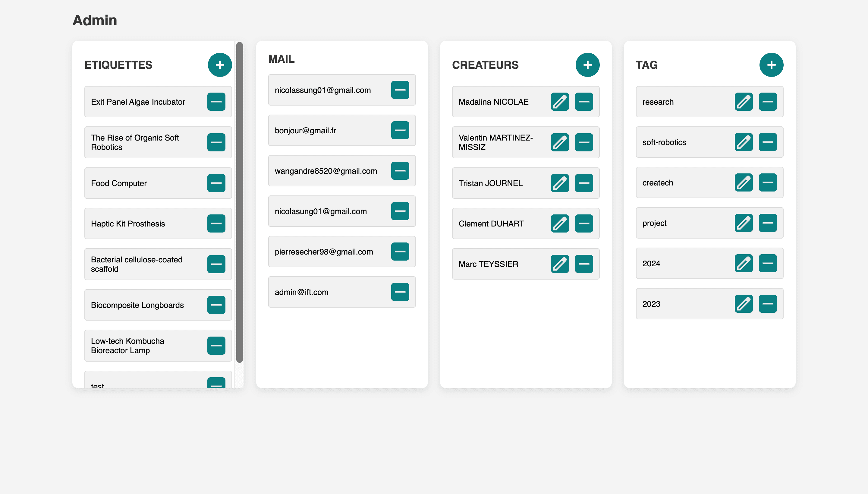Add a new createur with plus button

click(x=587, y=65)
